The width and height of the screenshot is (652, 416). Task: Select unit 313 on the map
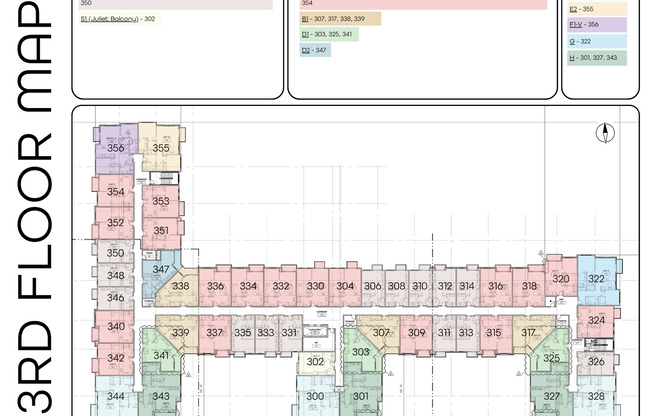click(466, 333)
